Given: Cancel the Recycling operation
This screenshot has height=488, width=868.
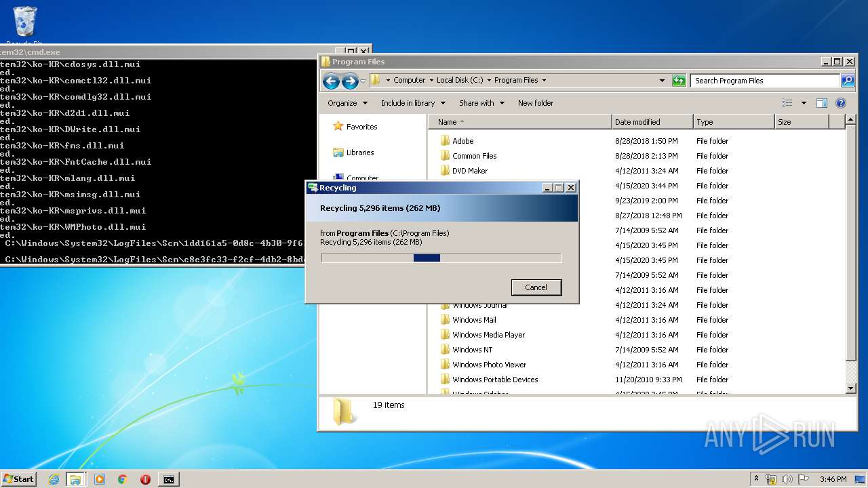Looking at the screenshot, I should point(536,287).
